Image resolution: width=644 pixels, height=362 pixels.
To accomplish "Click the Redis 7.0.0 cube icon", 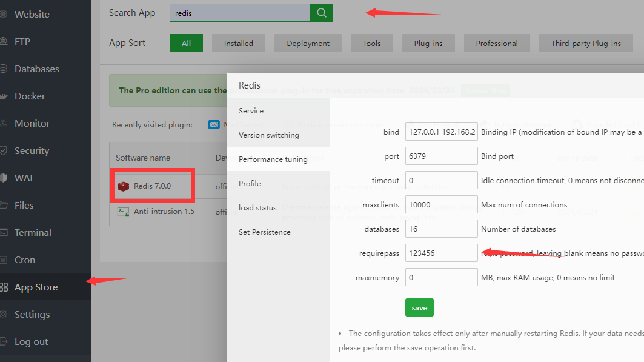I will 124,186.
